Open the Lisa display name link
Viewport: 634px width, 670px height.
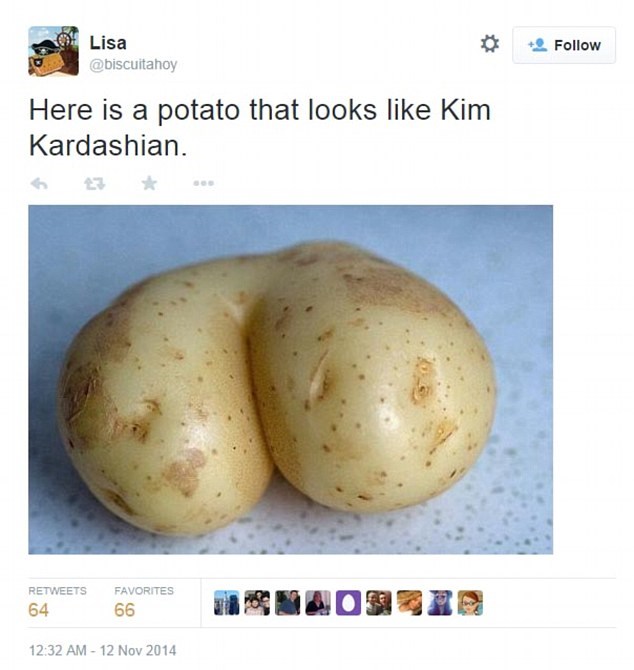pos(108,43)
